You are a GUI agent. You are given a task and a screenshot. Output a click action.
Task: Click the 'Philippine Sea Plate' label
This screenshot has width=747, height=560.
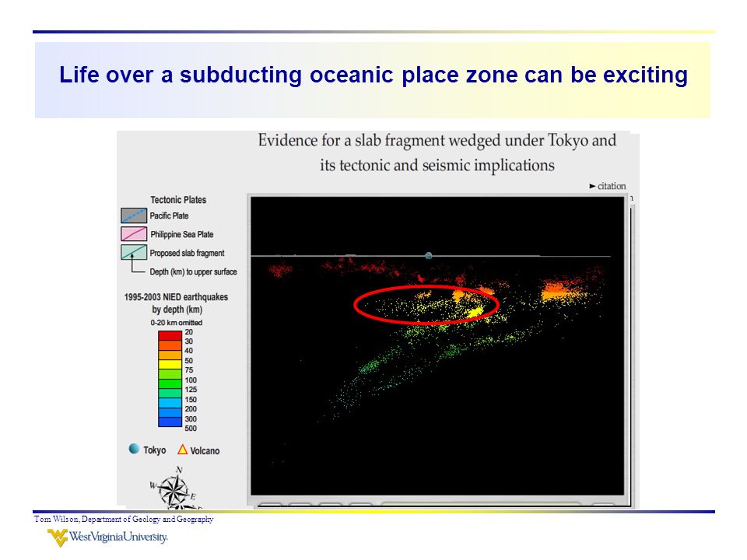182,234
